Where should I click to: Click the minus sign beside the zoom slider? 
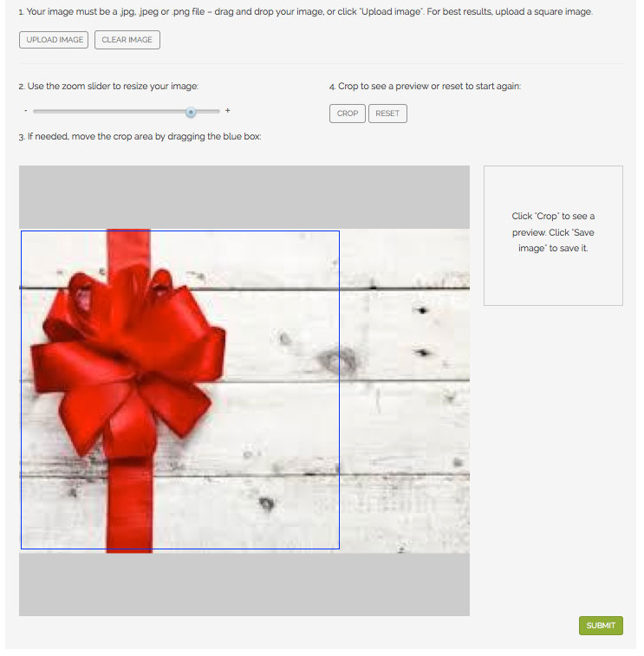(x=26, y=111)
